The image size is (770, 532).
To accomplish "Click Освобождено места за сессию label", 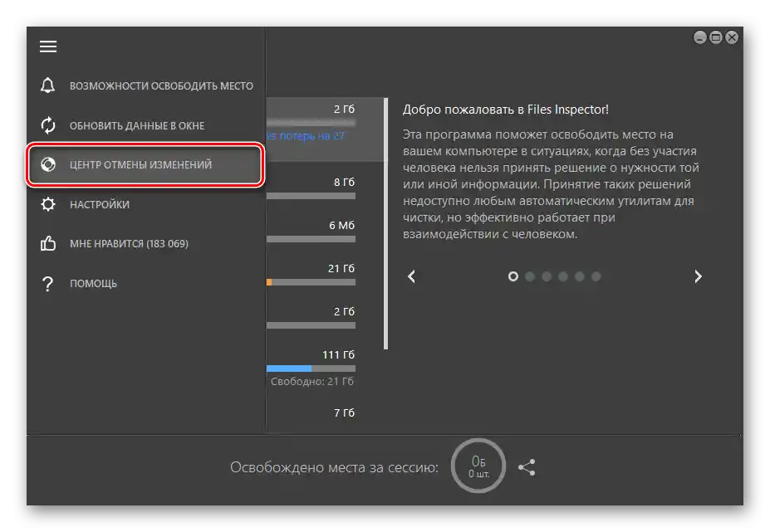I will [x=334, y=467].
